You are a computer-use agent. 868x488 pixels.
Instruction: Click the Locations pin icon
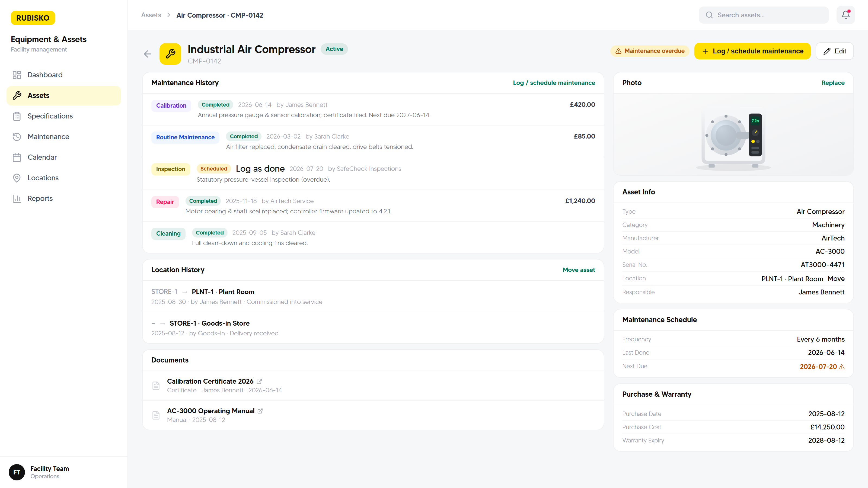(x=17, y=178)
